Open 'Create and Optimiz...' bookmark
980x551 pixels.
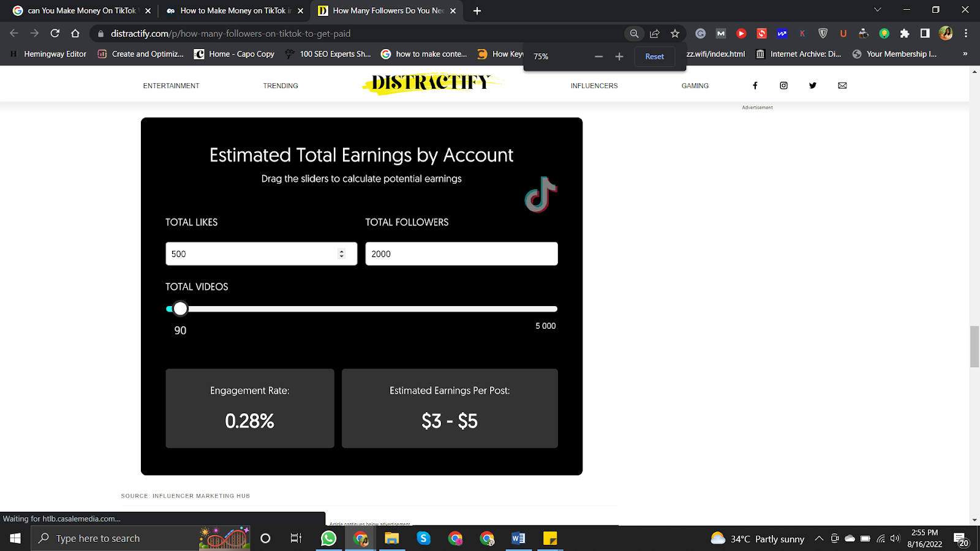point(141,54)
